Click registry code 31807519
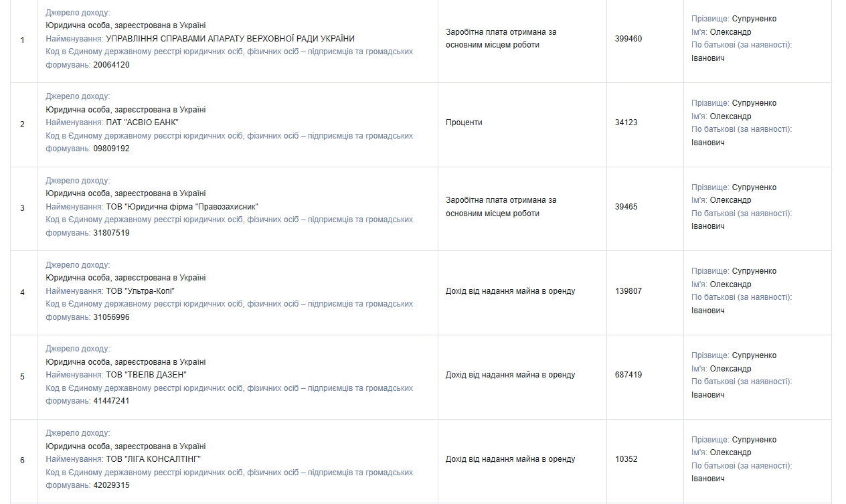Image resolution: width=846 pixels, height=504 pixels. click(x=111, y=233)
